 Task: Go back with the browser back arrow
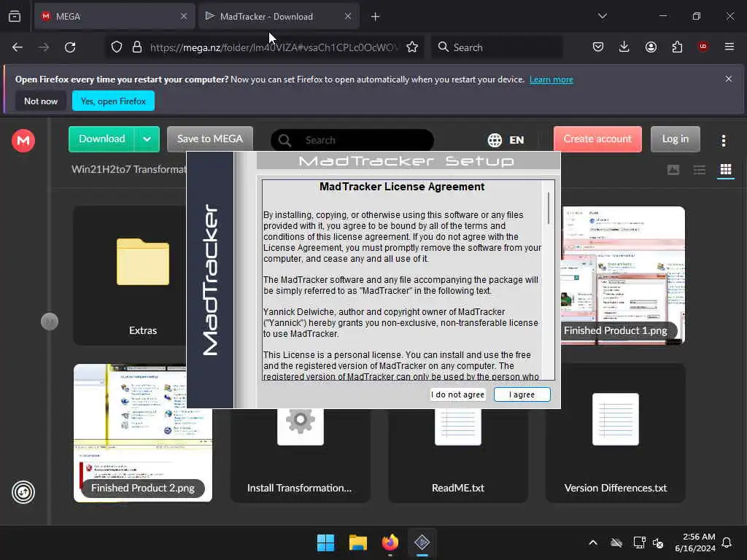[18, 47]
